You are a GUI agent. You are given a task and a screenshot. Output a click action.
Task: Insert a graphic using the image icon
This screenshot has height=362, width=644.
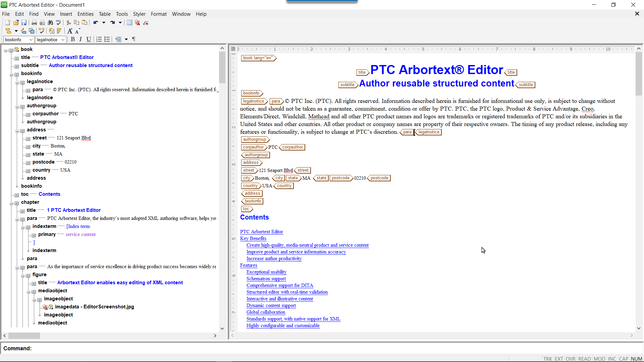click(138, 22)
